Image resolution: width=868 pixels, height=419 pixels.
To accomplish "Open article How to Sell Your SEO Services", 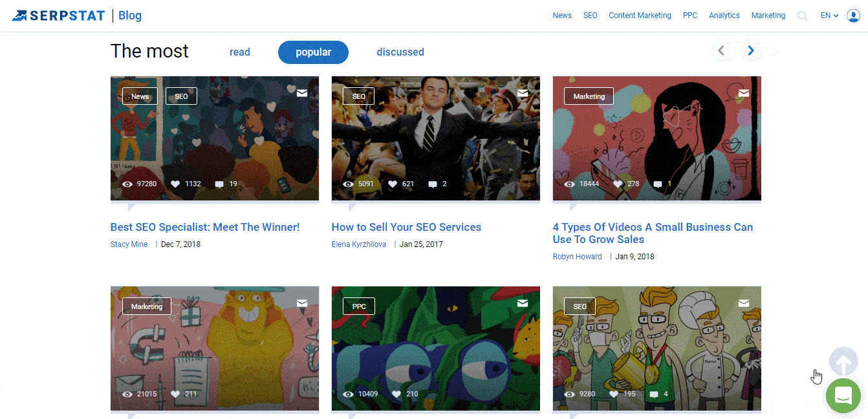I will 406,227.
